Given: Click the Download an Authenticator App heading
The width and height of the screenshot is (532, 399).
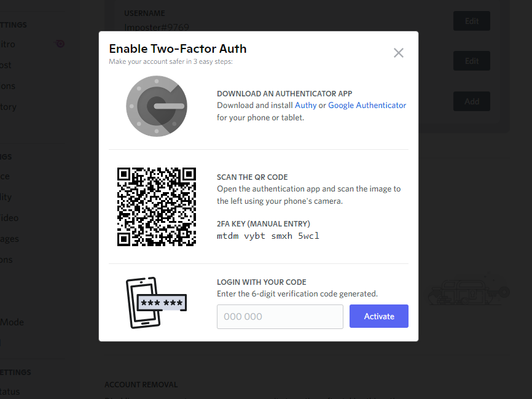Looking at the screenshot, I should [284, 93].
